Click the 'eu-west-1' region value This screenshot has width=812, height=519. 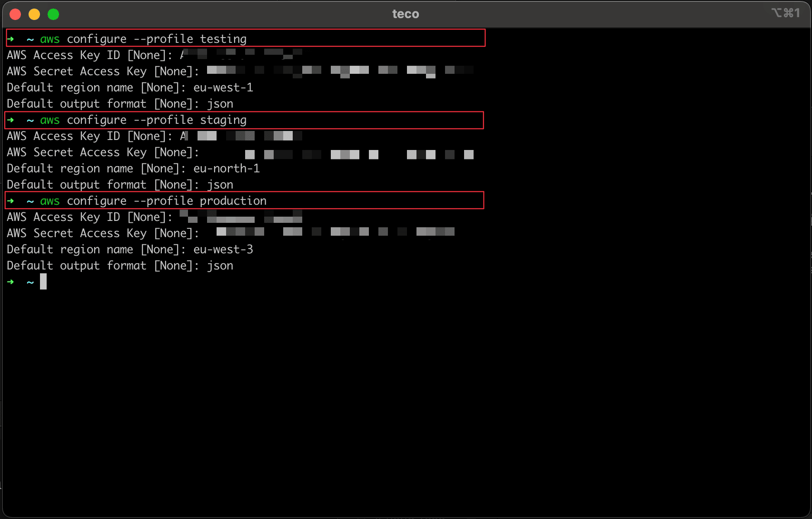click(x=223, y=88)
